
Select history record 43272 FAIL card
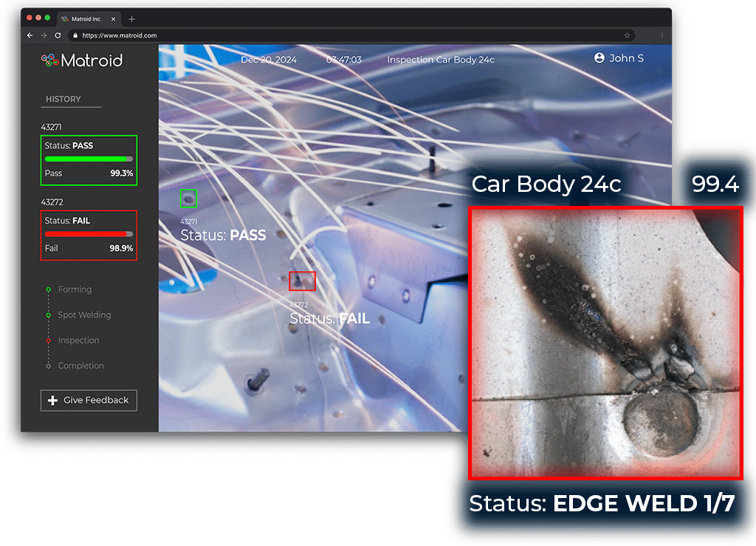pos(89,235)
